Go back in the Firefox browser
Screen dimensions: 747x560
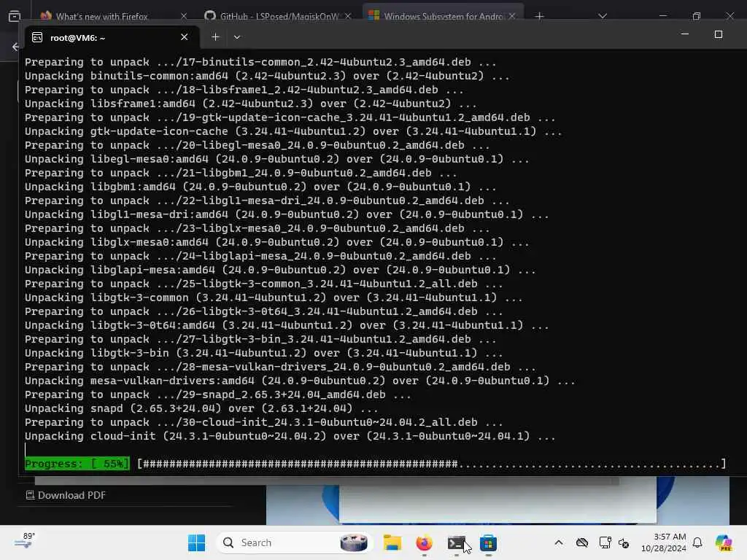(x=15, y=47)
